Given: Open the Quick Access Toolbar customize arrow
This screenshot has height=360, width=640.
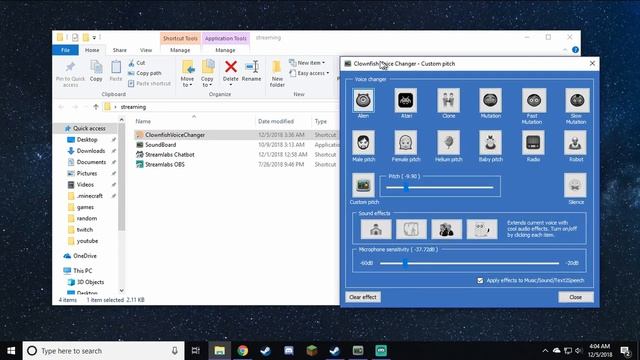Looking at the screenshot, I should pos(94,38).
